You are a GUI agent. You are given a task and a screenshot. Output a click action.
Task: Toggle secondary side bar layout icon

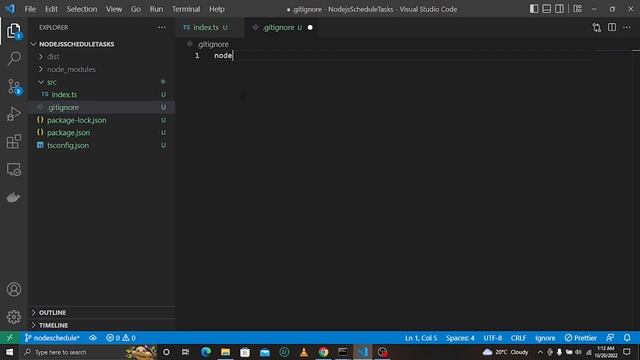click(x=560, y=9)
